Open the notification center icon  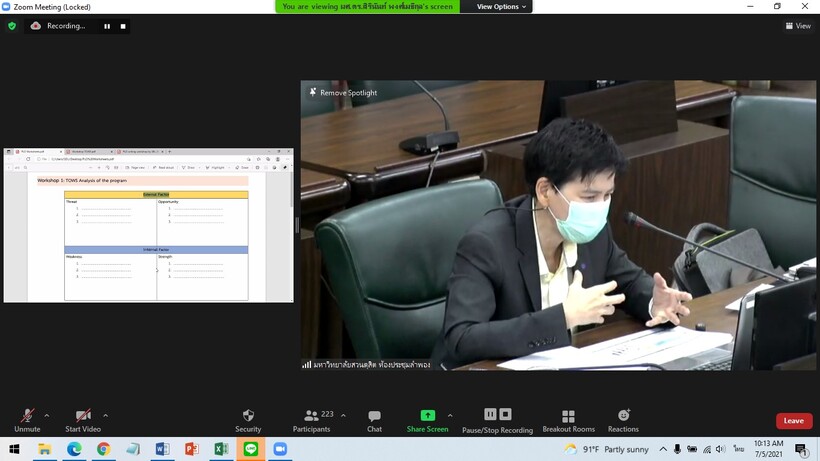(801, 449)
